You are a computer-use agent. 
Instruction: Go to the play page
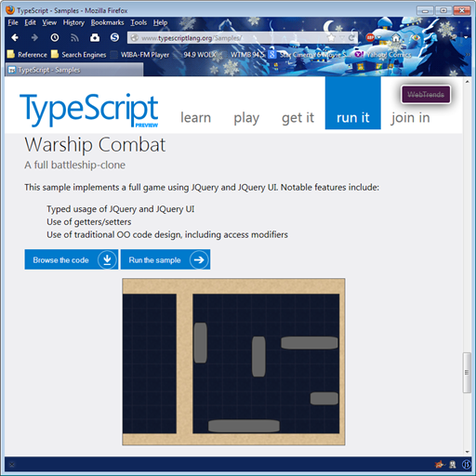[x=246, y=118]
